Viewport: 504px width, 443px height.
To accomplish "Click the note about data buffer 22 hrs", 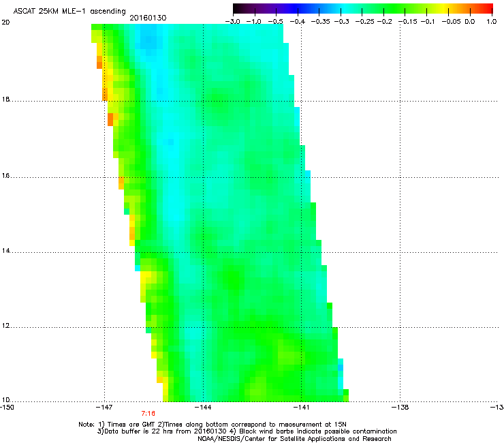I will coord(161,431).
